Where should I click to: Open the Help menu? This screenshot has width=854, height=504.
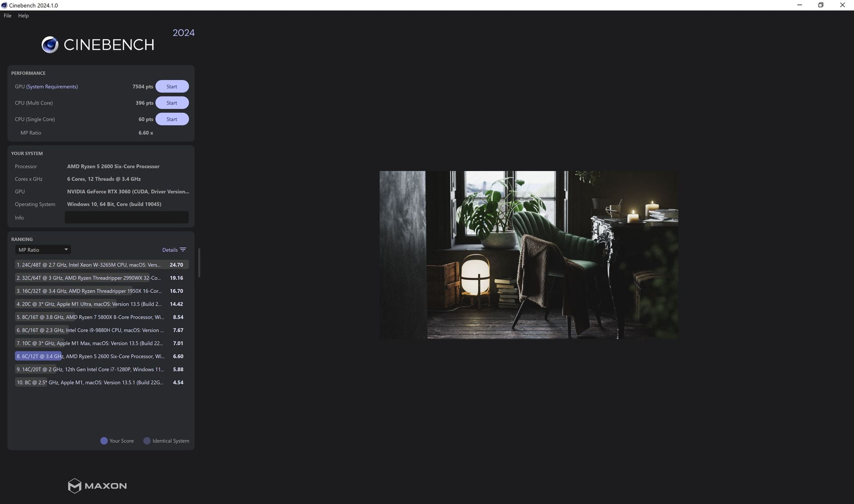23,16
